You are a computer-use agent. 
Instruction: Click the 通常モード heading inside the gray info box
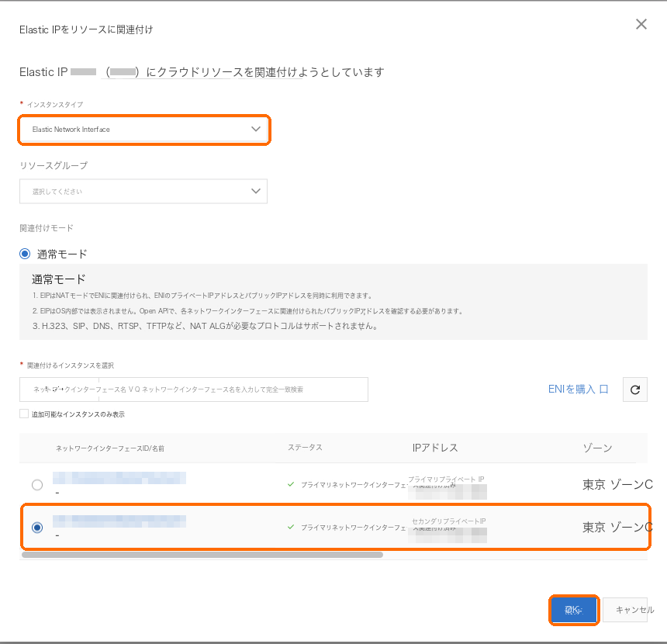(x=59, y=279)
